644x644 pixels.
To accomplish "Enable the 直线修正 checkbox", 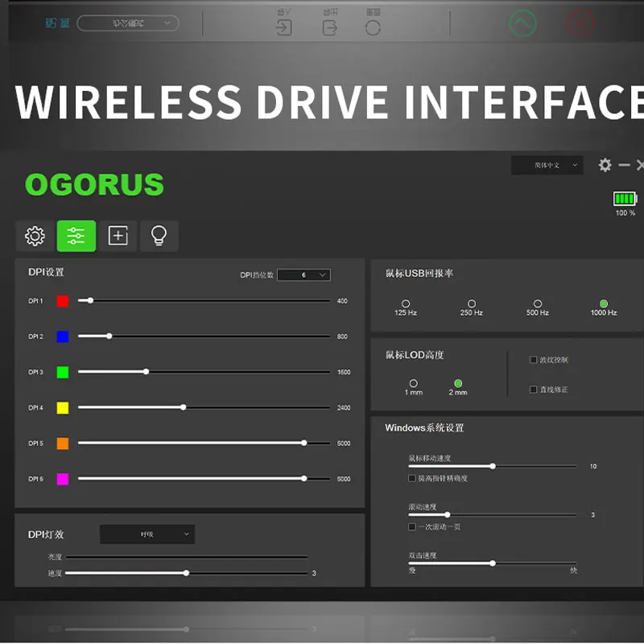I will coord(533,390).
